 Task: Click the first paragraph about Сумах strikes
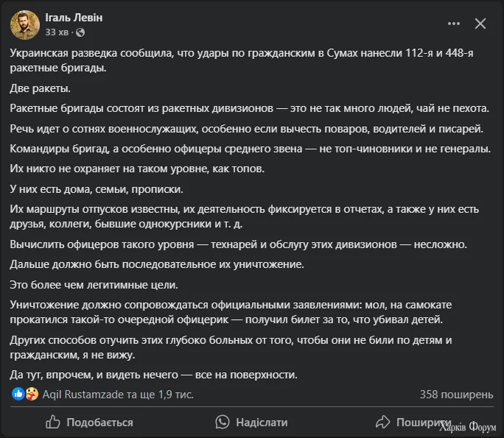(x=242, y=60)
